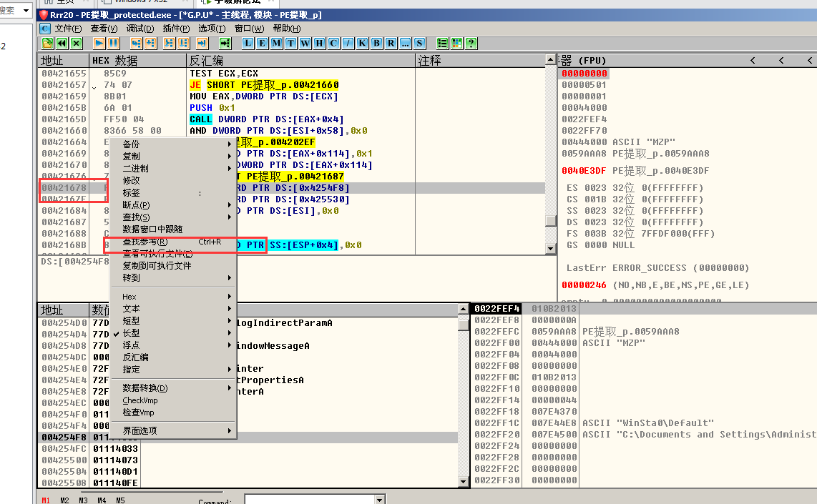The height and width of the screenshot is (504, 817).
Task: Expand the Hex submenu
Action: (172, 296)
